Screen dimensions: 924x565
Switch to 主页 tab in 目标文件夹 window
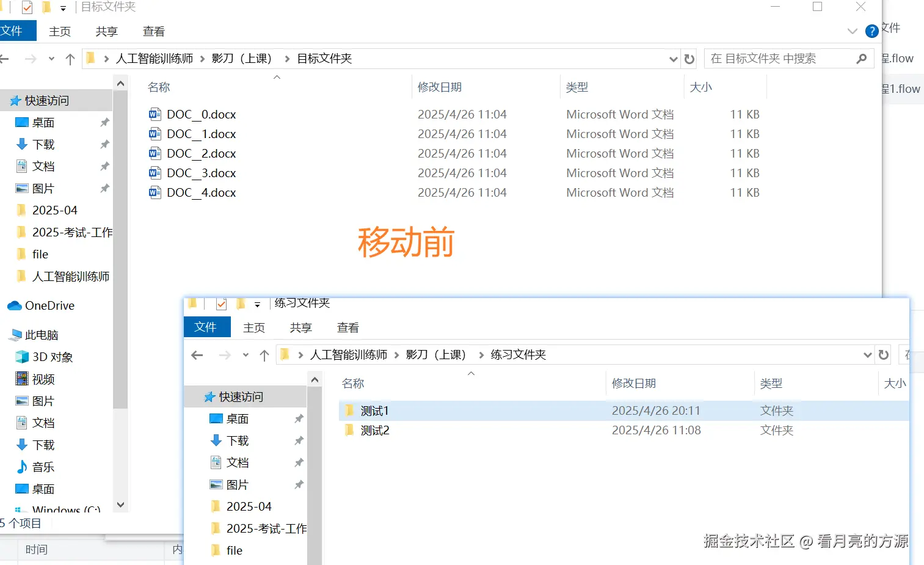click(x=60, y=31)
